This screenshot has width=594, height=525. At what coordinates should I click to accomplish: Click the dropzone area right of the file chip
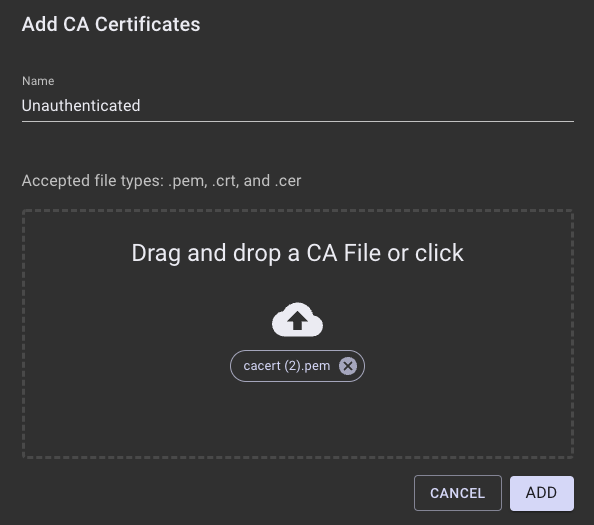[x=468, y=366]
